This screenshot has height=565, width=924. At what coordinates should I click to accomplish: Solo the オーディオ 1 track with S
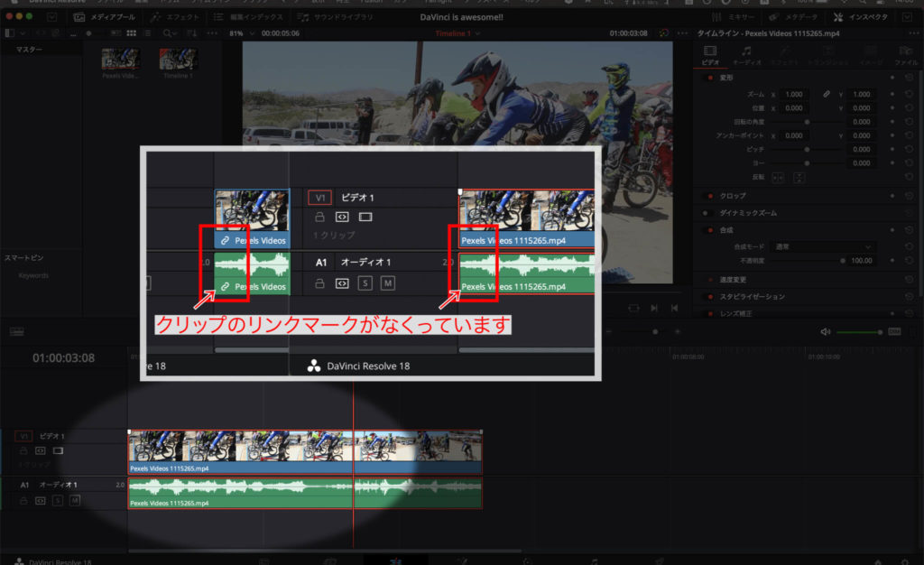[57, 500]
